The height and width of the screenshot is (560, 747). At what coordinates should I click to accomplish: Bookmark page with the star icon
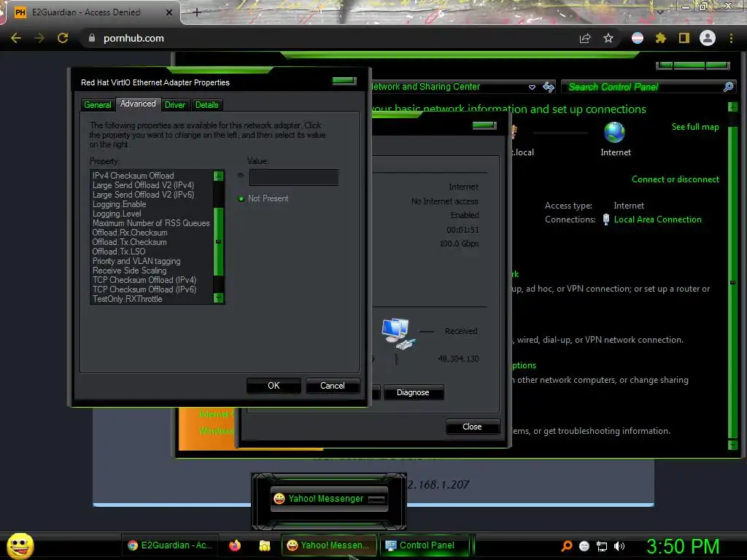[608, 38]
